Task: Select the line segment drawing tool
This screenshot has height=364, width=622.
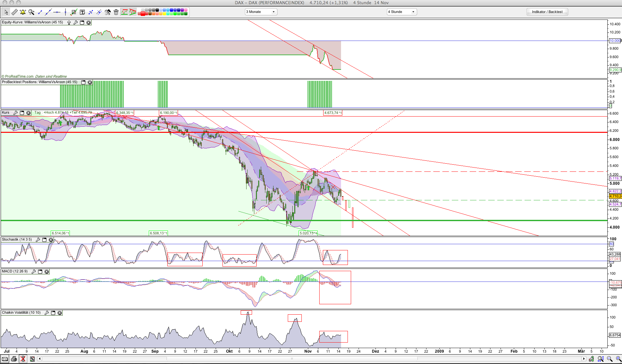Action: pos(40,12)
